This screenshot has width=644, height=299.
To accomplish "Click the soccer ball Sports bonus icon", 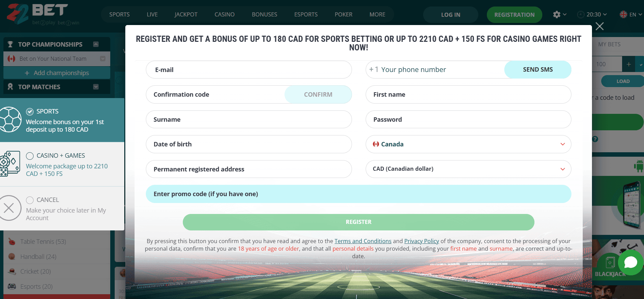I will [10, 120].
